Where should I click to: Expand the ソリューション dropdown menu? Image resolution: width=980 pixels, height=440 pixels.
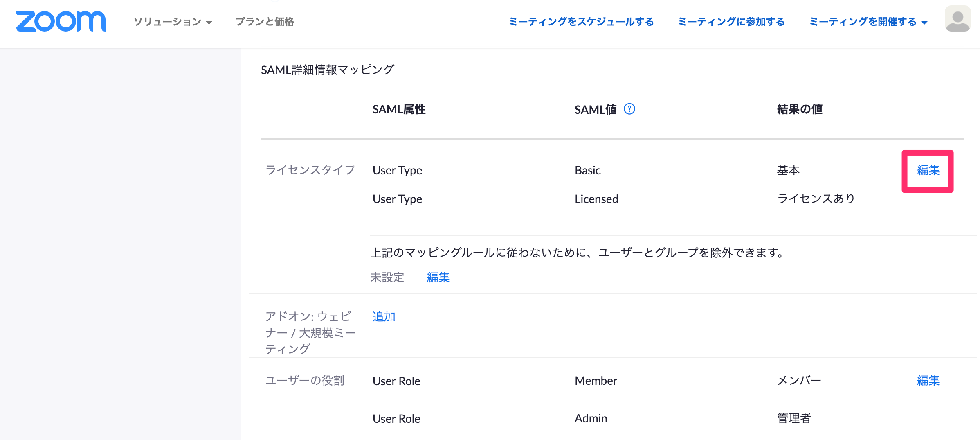(x=173, y=22)
